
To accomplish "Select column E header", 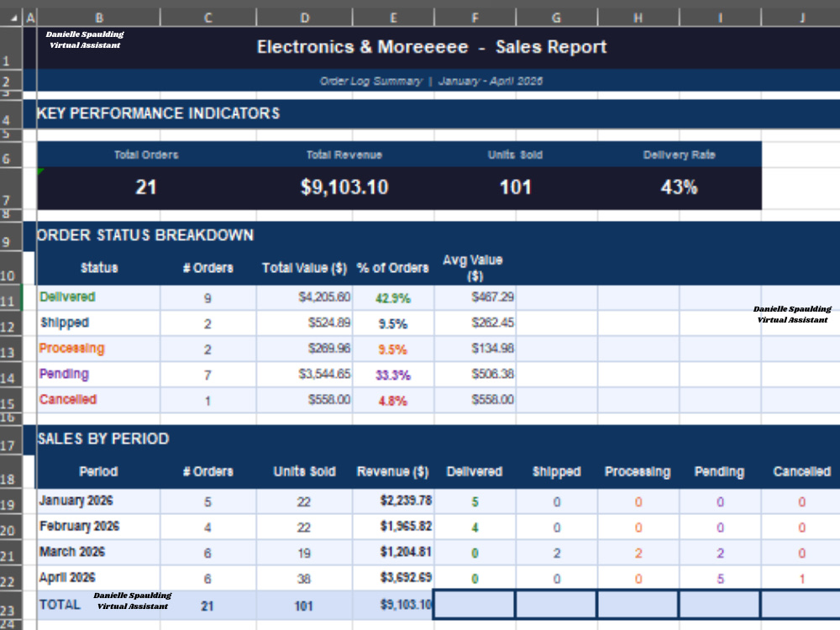I will [393, 18].
